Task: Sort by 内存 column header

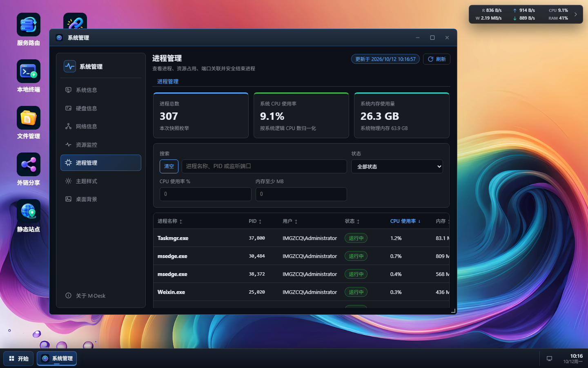Action: pos(443,221)
